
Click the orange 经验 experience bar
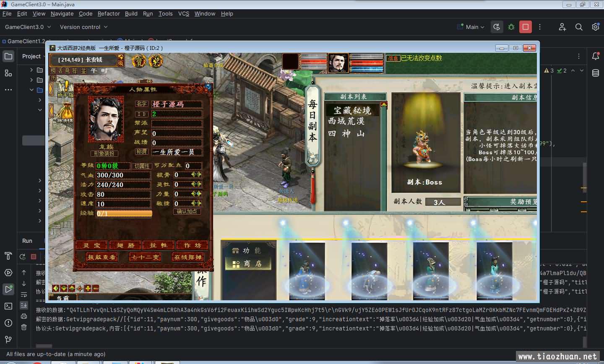point(124,213)
